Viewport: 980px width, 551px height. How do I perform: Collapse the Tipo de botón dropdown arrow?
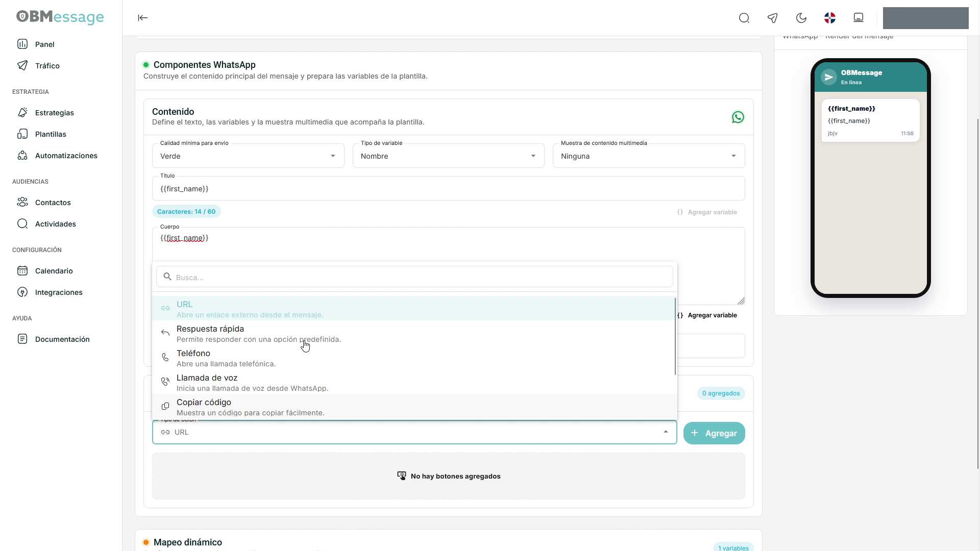point(666,432)
